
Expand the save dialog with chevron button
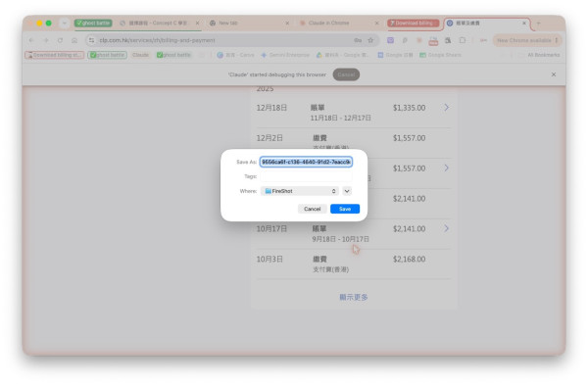coord(347,191)
